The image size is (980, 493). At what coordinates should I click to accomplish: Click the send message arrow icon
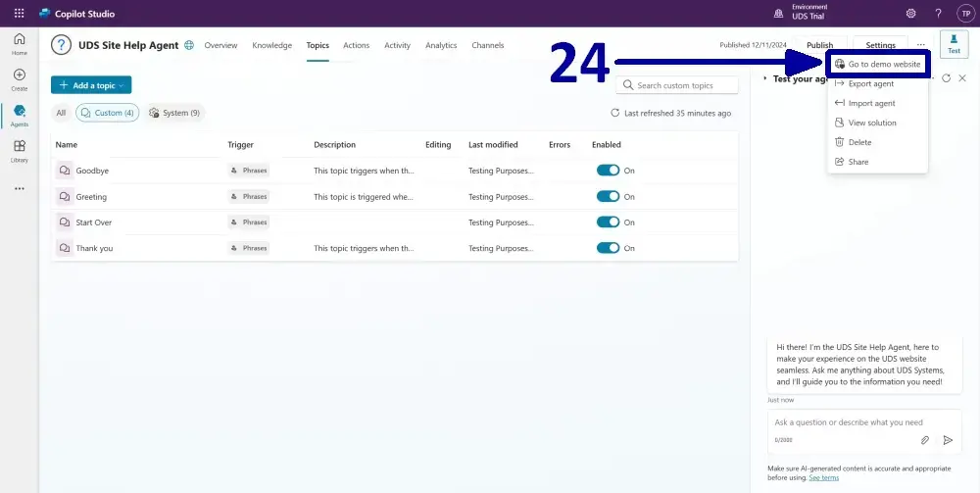[948, 440]
